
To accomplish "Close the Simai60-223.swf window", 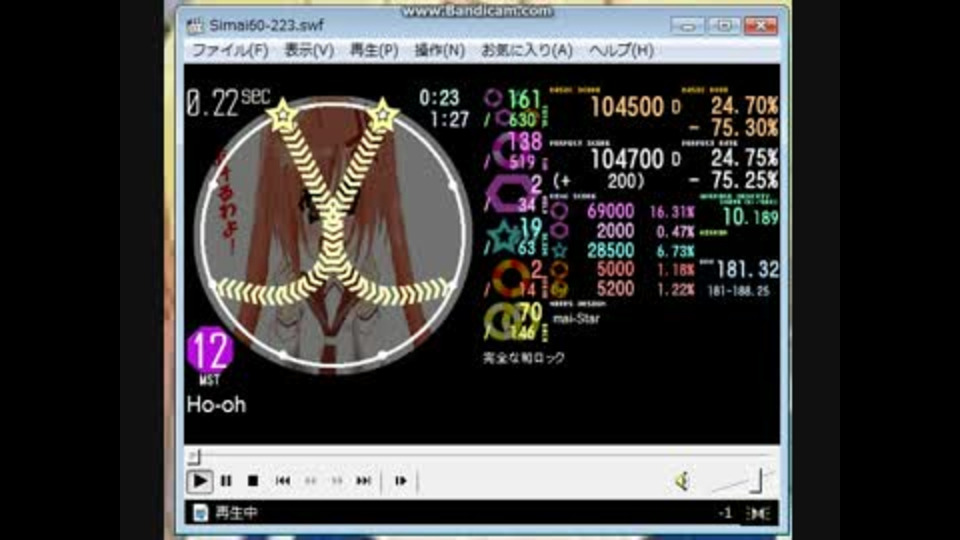I will pos(761,26).
